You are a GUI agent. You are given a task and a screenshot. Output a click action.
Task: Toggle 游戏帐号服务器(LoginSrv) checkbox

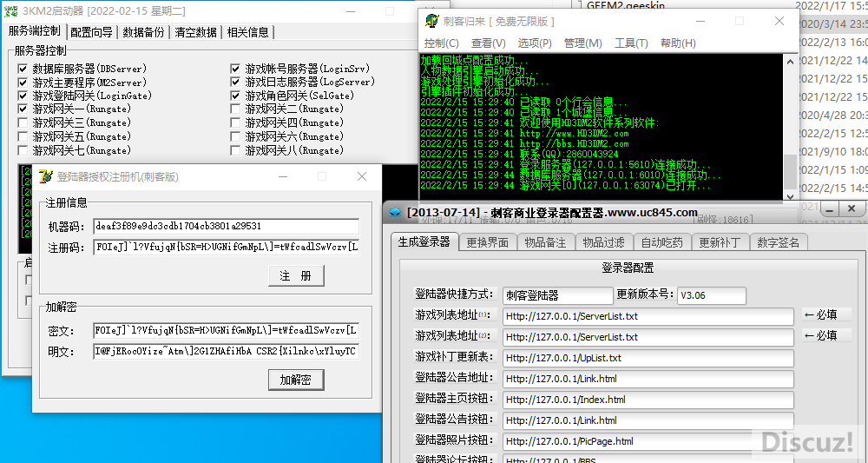(235, 69)
